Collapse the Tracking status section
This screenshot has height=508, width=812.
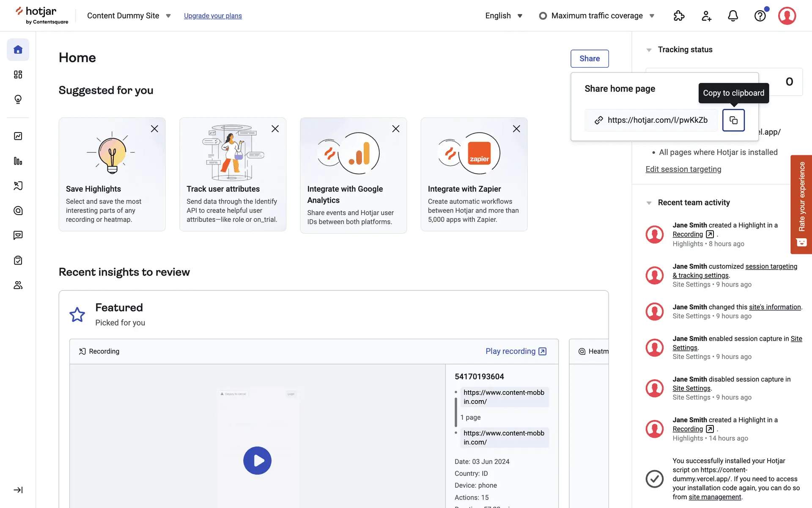coord(649,50)
